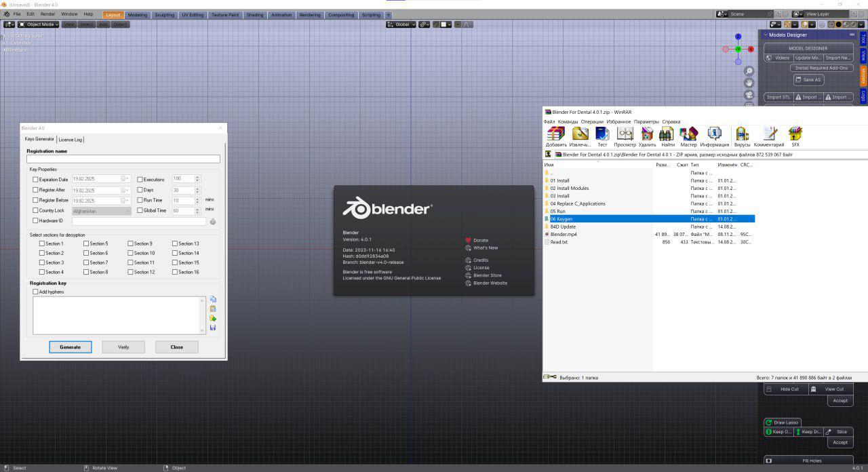Toggle the camera view gizmo

[749, 94]
